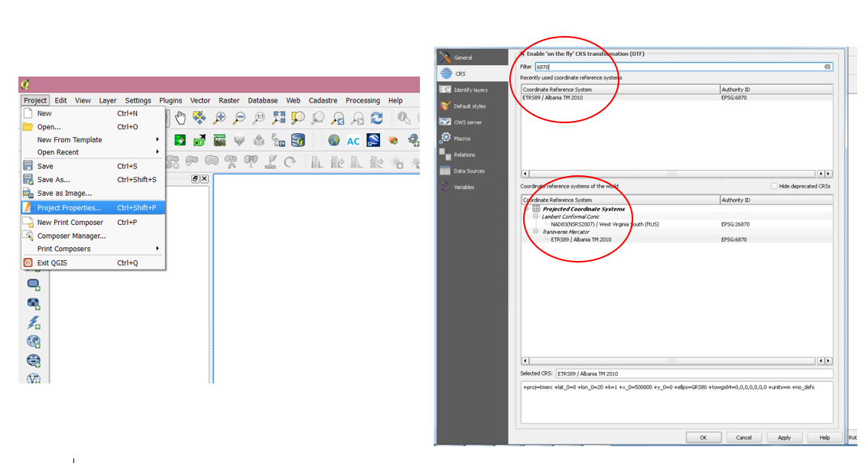The width and height of the screenshot is (868, 463).
Task: Select the Identify Features tool
Action: 404,117
